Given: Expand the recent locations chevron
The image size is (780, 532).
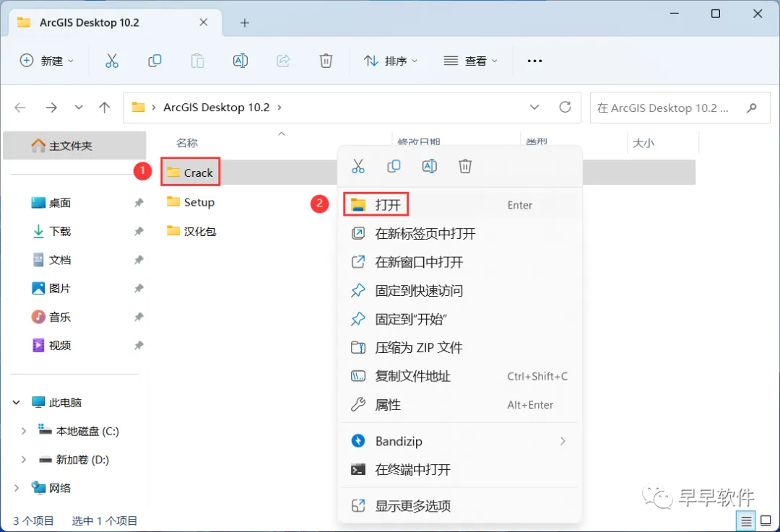Looking at the screenshot, I should 79,108.
